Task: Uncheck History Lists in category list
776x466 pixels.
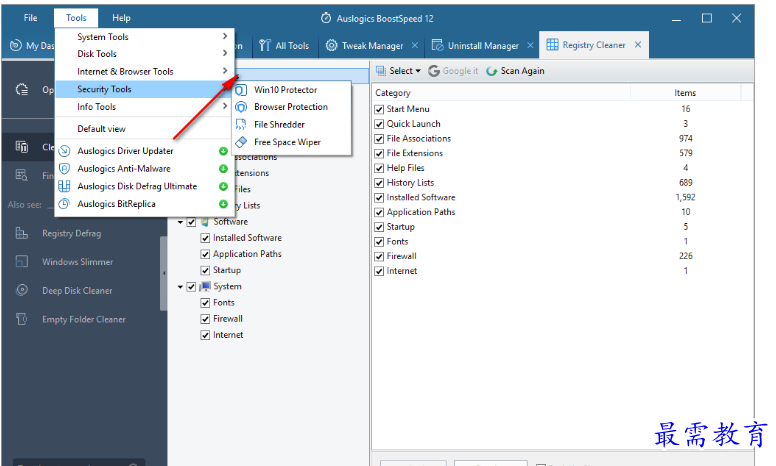Action: point(379,183)
